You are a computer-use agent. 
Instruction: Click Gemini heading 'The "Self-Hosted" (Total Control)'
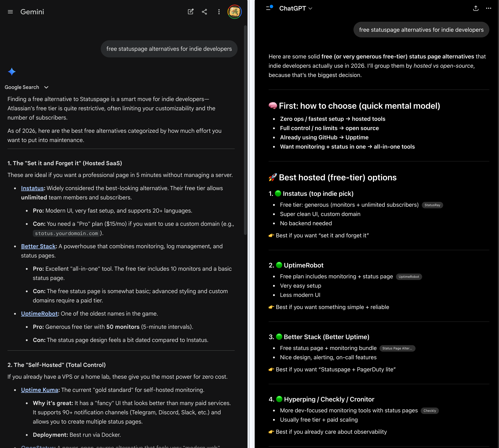tap(56, 365)
